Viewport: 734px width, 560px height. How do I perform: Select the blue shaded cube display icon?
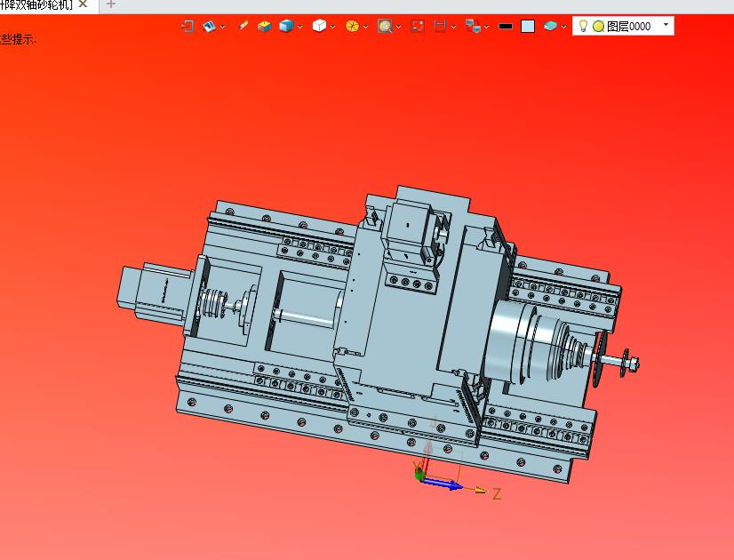tap(286, 26)
